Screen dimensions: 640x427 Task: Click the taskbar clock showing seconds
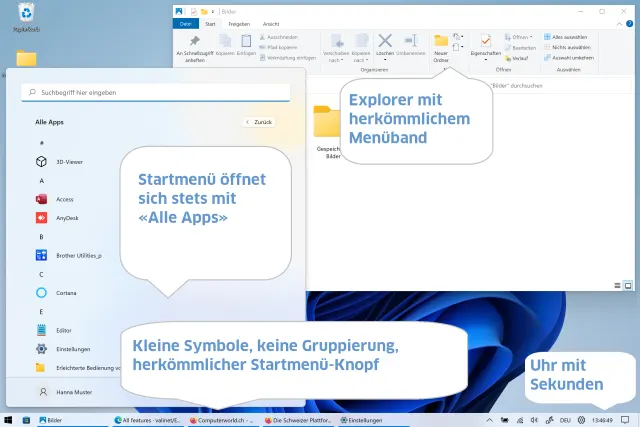click(602, 420)
